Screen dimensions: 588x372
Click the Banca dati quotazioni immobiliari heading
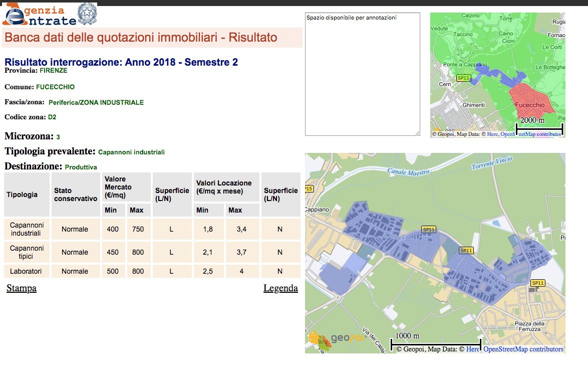[141, 38]
